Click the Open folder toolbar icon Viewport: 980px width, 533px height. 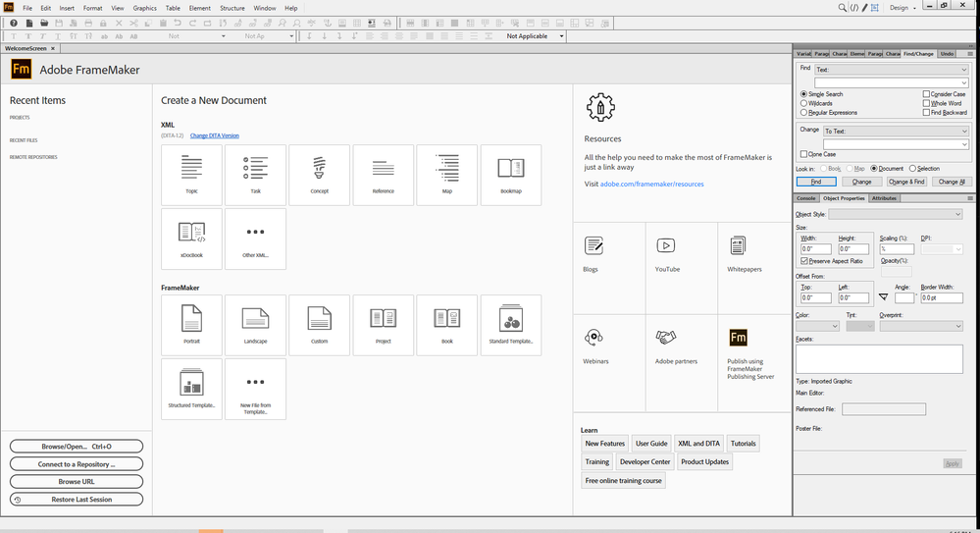tap(44, 24)
